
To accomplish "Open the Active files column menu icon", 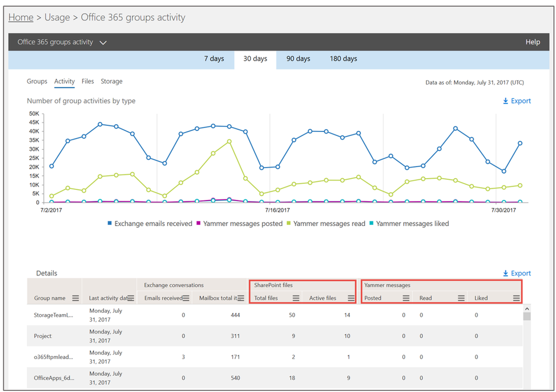I will coord(351,298).
